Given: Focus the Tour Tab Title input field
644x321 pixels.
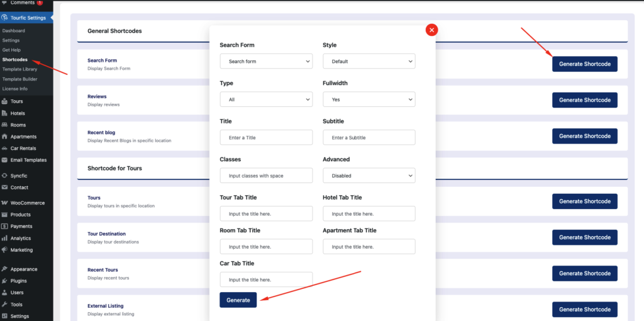Looking at the screenshot, I should tap(266, 214).
